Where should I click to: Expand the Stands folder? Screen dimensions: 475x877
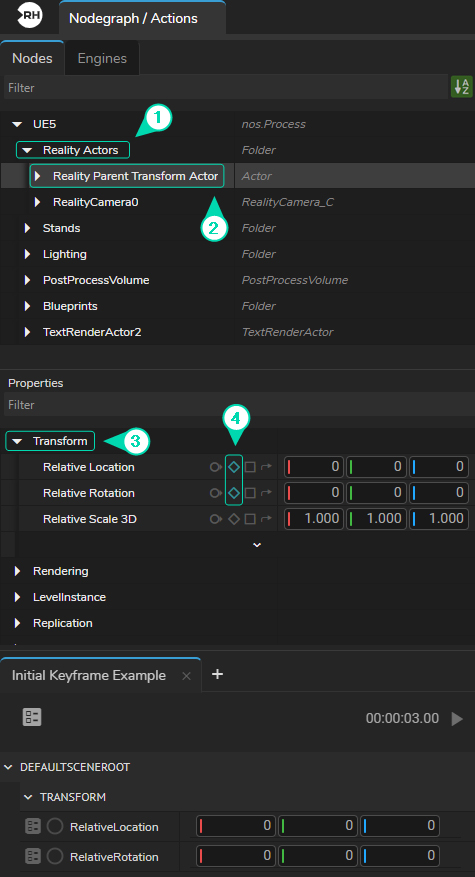[27, 228]
